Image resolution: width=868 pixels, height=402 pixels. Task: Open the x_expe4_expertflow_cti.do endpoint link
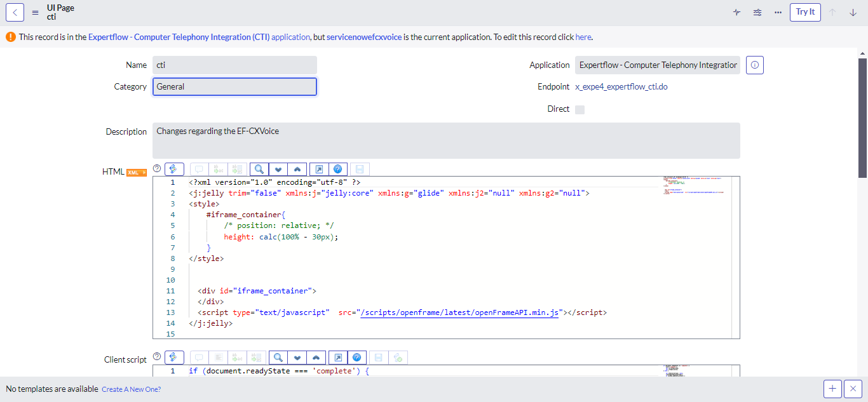[621, 87]
